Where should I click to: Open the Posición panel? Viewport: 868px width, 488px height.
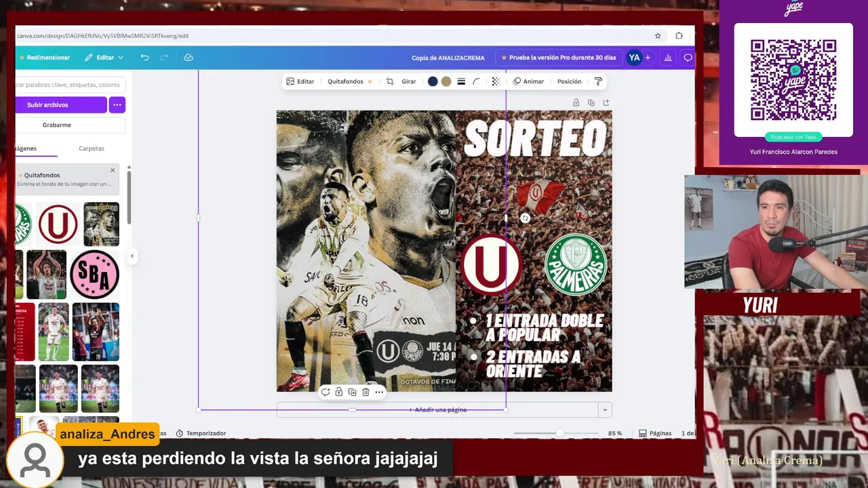point(570,81)
